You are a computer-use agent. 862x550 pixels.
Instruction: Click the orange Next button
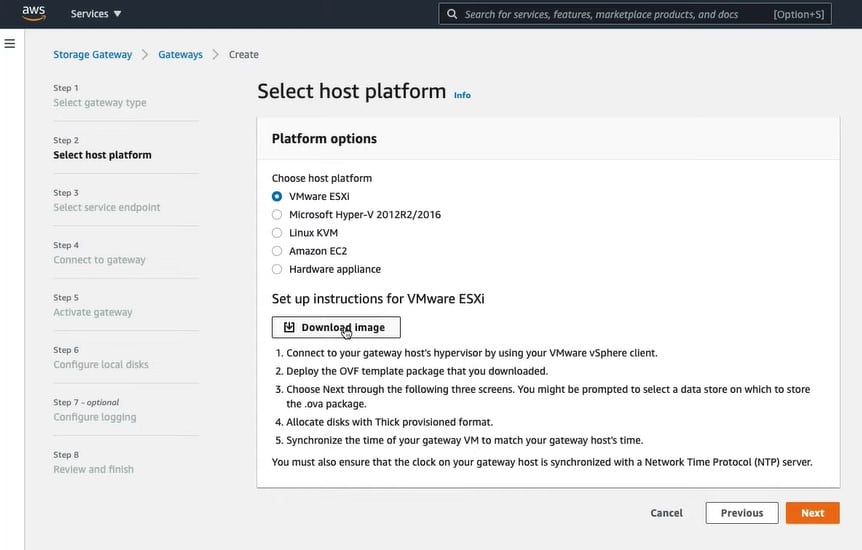(813, 513)
